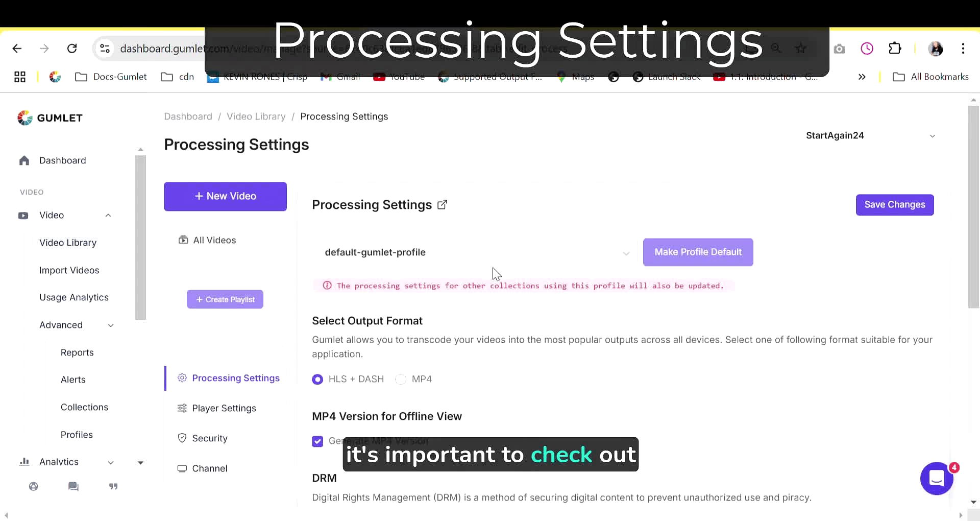Open the default-gumlet-profile dropdown
Viewport: 980px width, 521px height.
[x=477, y=252]
